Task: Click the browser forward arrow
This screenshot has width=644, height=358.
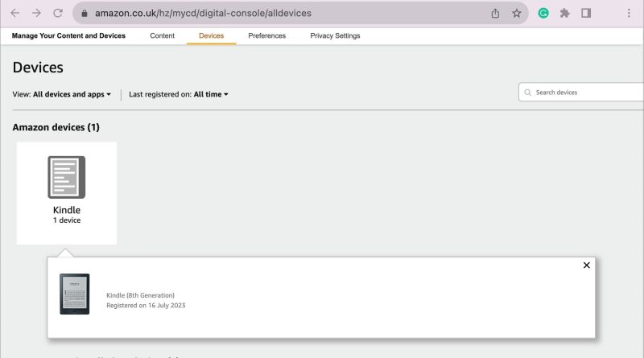Action: pyautogui.click(x=36, y=13)
